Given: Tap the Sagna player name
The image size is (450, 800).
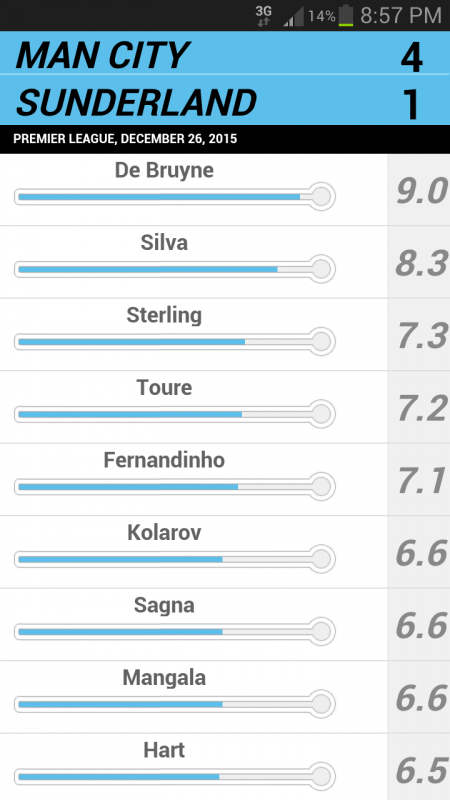Looking at the screenshot, I should point(164,606).
